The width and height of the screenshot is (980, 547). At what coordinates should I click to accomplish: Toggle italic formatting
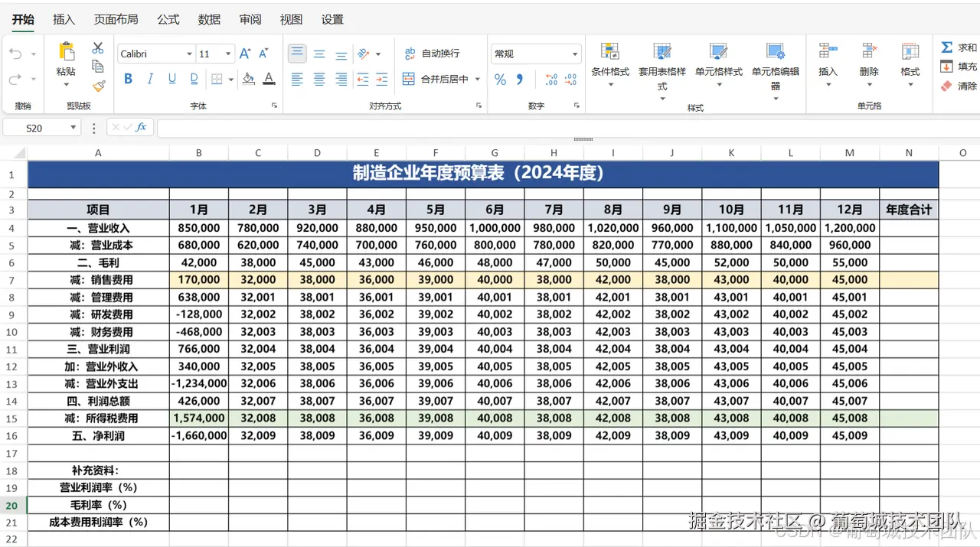[x=149, y=79]
